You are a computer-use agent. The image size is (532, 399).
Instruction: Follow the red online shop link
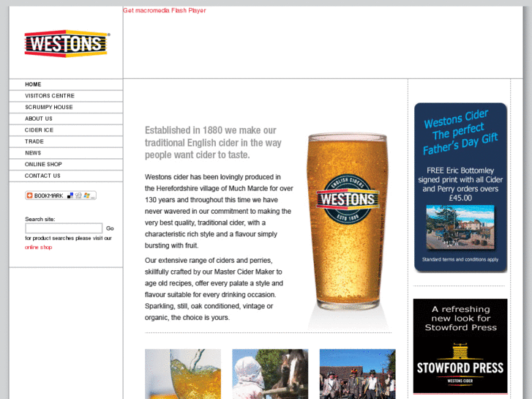[38, 247]
